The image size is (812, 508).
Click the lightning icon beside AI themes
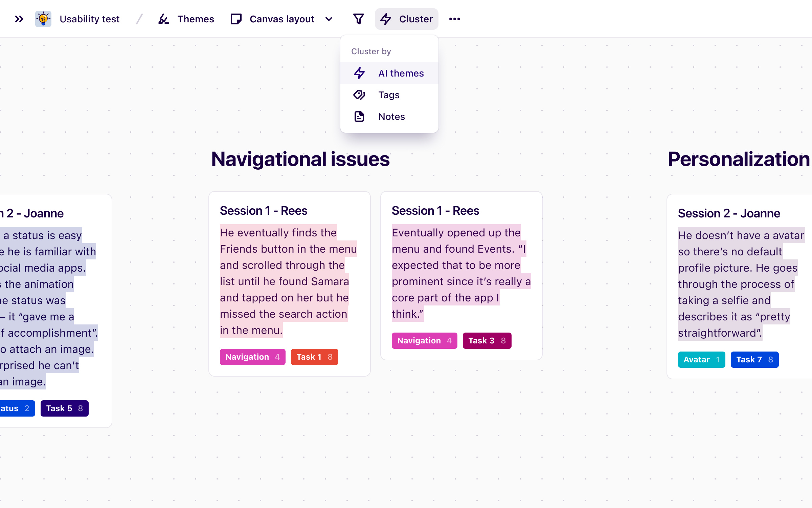(x=359, y=73)
